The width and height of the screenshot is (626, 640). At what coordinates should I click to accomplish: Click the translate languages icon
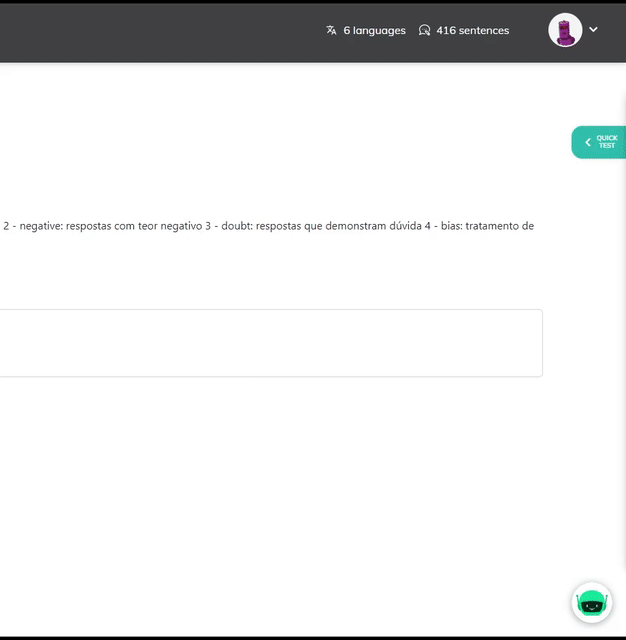pos(331,30)
